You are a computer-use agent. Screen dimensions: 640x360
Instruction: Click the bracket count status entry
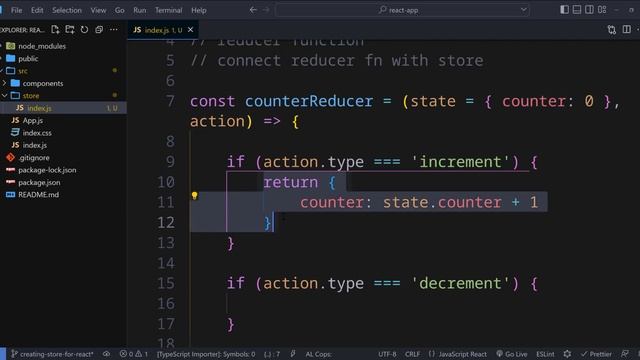272,354
